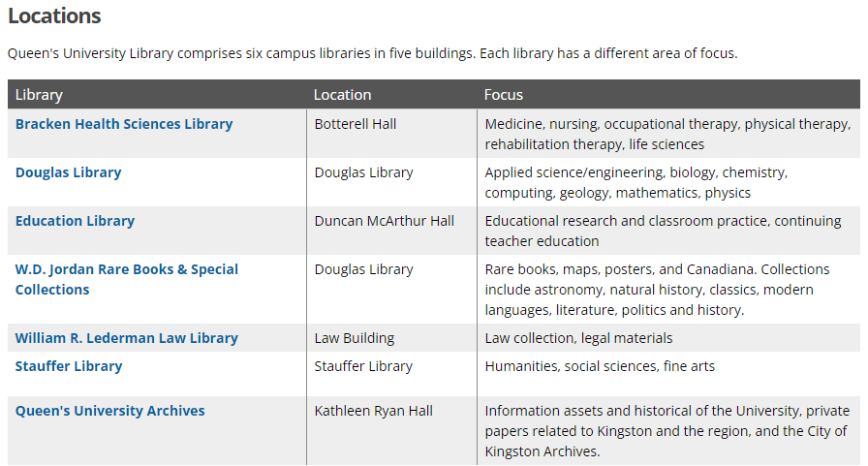Select the Duncan McArthur Hall location cell

click(384, 221)
